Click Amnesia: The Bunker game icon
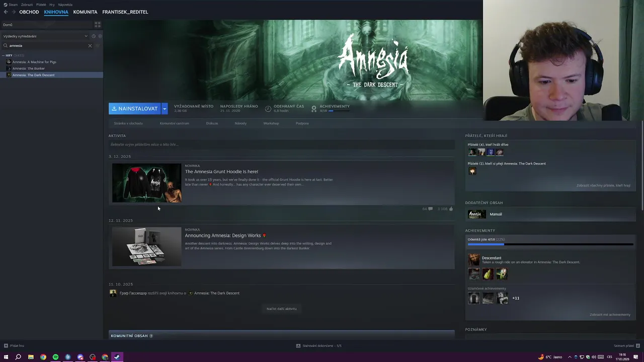This screenshot has height=362, width=644. [9, 68]
